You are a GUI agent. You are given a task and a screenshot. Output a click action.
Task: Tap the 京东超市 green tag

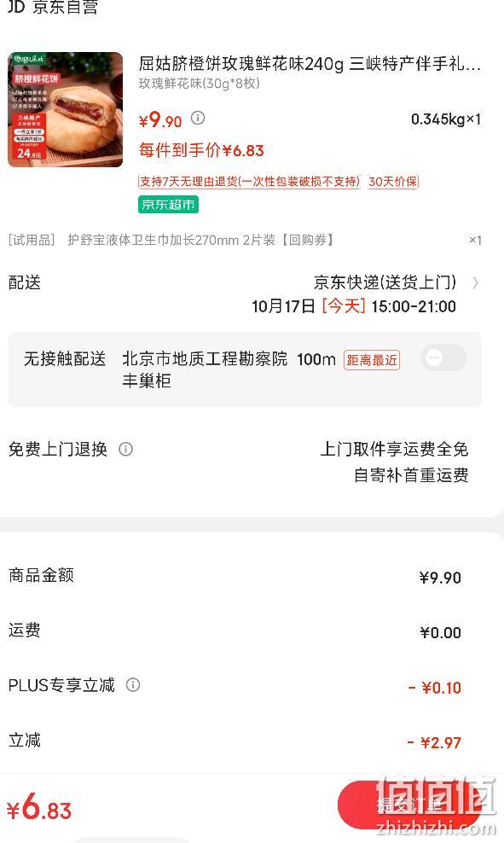pyautogui.click(x=168, y=205)
